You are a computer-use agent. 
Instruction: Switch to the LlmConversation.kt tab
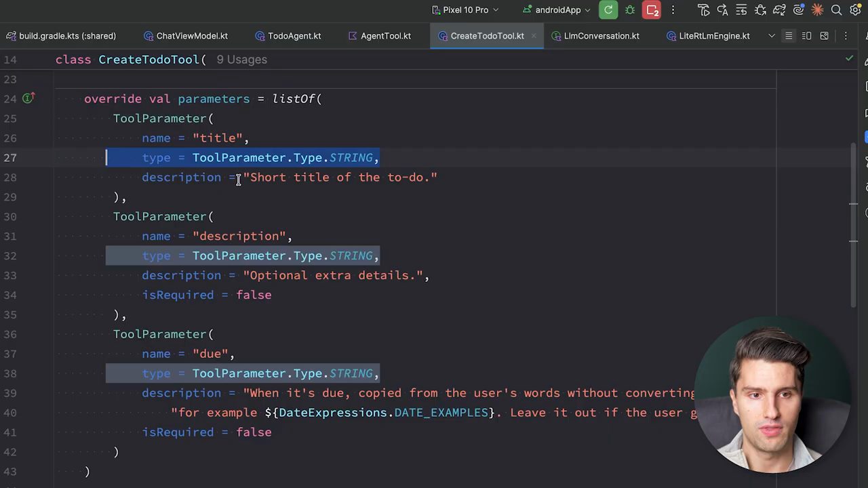[595, 36]
